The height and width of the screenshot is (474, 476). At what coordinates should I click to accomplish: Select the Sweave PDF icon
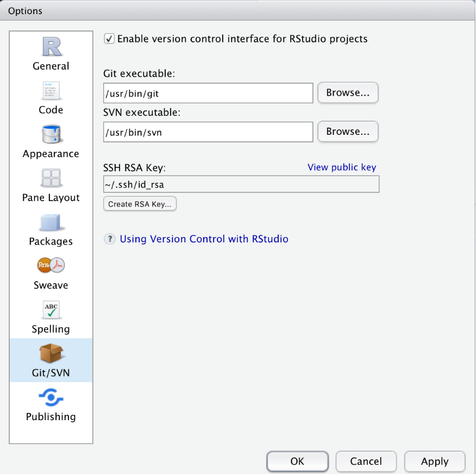[x=51, y=266]
